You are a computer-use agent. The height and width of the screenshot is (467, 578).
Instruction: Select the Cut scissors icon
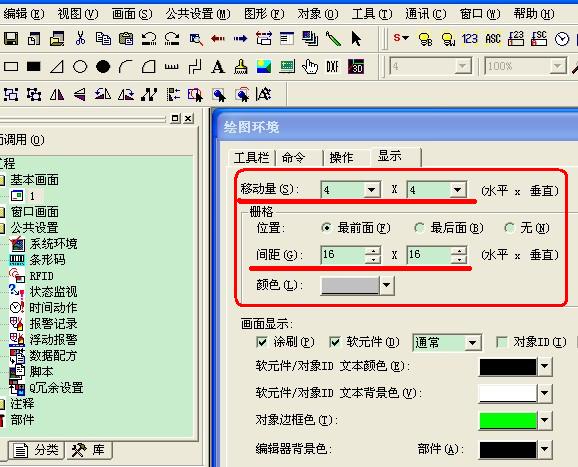(x=80, y=38)
